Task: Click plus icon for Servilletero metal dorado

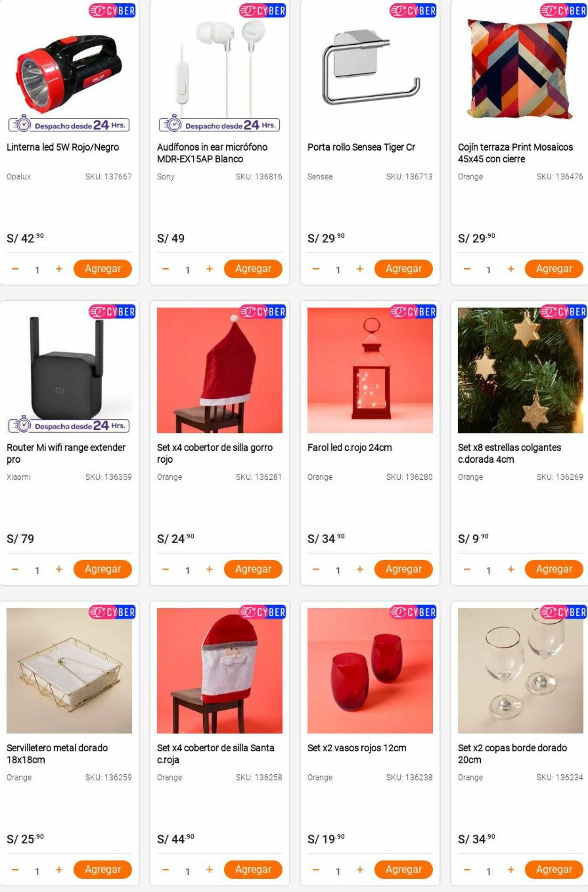Action: pos(59,870)
